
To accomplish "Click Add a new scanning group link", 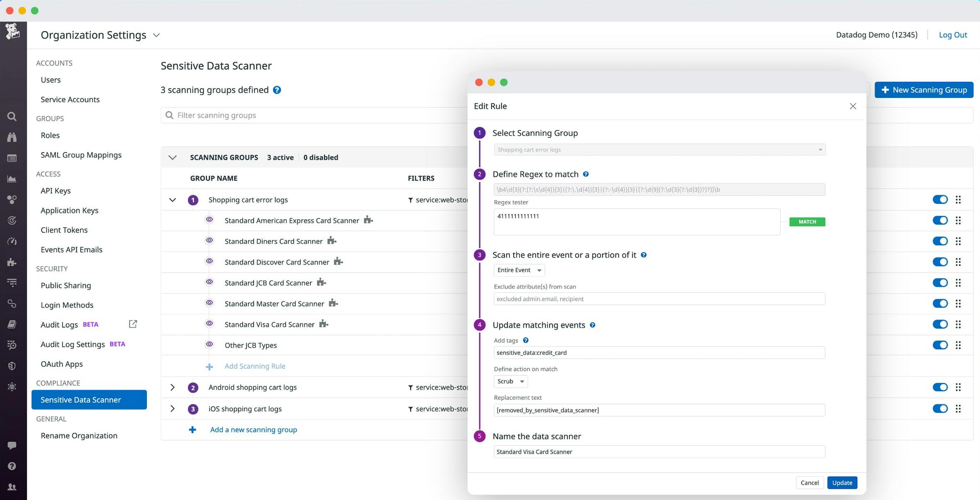I will pos(253,429).
